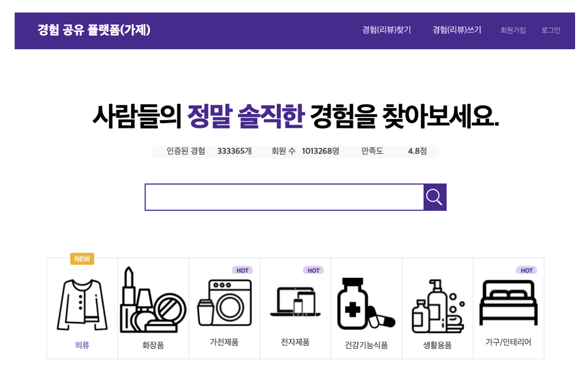Click the HOT badge on 가구/인테리어
588x383 pixels.
[527, 270]
